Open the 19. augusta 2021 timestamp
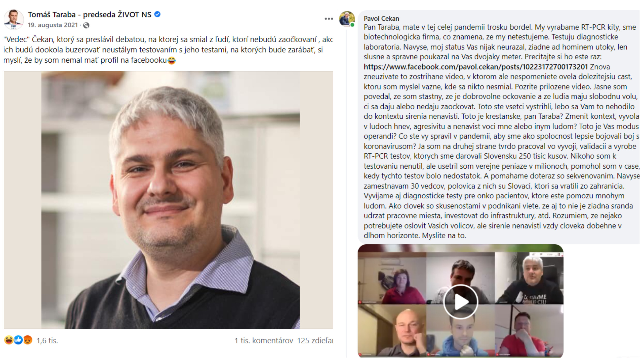 click(53, 25)
